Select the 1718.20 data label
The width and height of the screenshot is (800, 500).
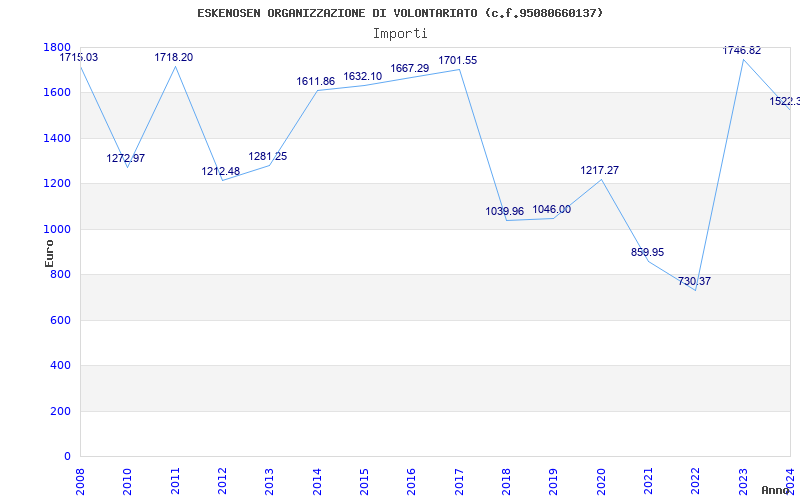click(174, 57)
